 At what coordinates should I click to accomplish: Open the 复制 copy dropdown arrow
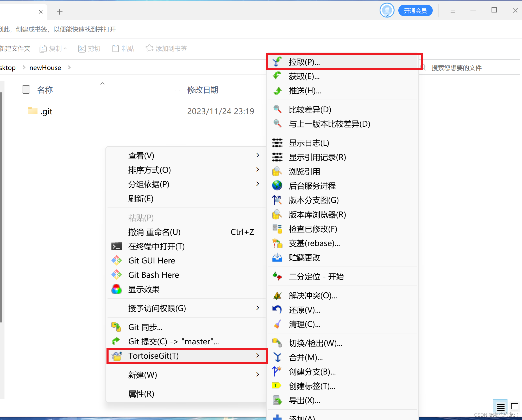pyautogui.click(x=65, y=48)
